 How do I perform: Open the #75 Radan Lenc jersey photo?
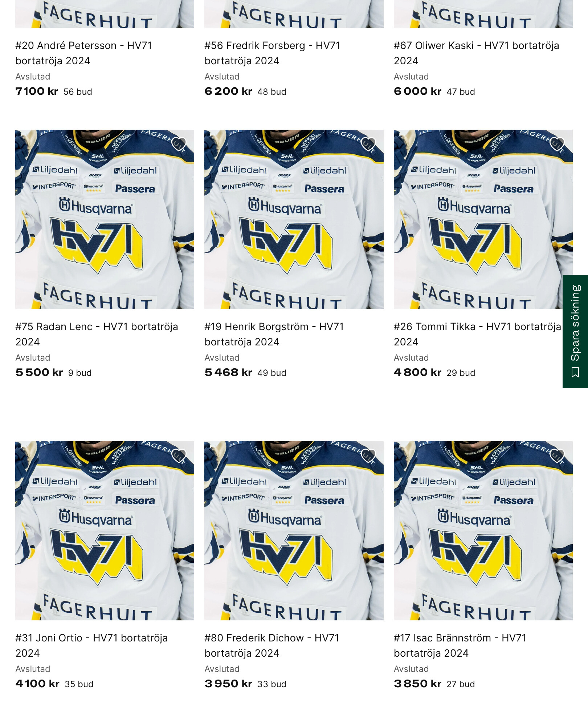coord(105,219)
